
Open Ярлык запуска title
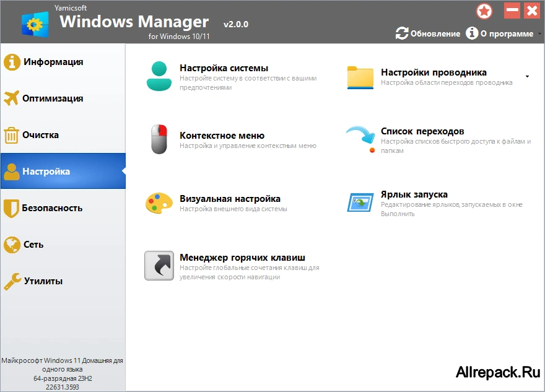[414, 194]
